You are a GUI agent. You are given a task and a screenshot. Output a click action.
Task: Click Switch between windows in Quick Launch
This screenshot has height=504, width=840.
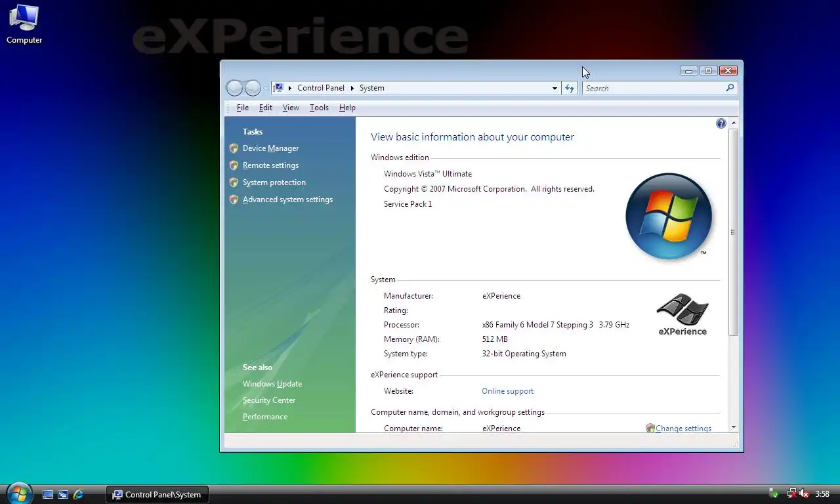click(63, 494)
